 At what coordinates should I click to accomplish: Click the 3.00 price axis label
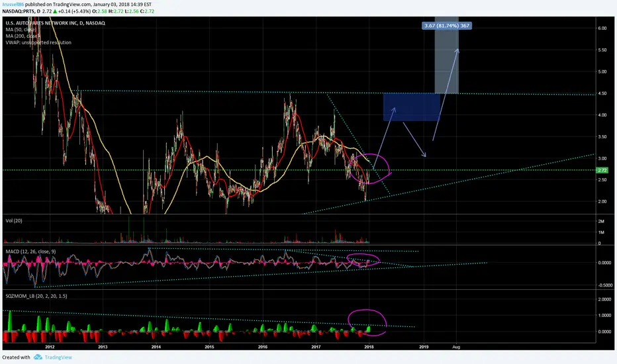602,159
